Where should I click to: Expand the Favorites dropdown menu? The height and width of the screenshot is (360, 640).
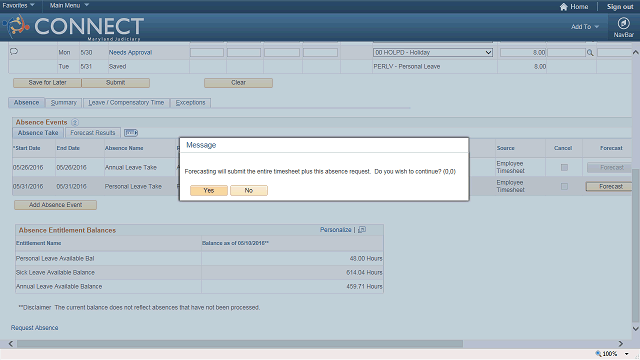click(18, 5)
